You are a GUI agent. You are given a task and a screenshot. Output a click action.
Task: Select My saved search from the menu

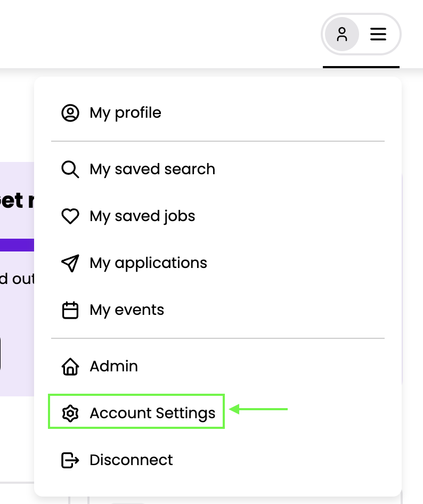coord(152,169)
